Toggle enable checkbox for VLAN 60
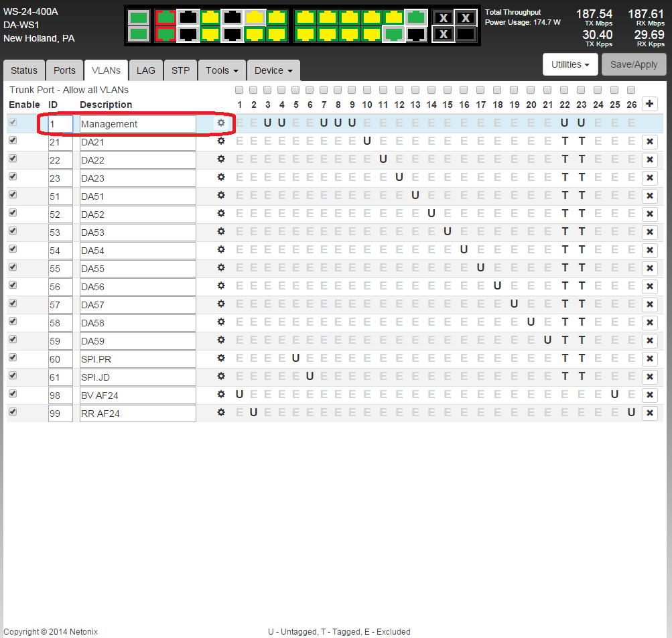Image resolution: width=672 pixels, height=638 pixels. 13,357
